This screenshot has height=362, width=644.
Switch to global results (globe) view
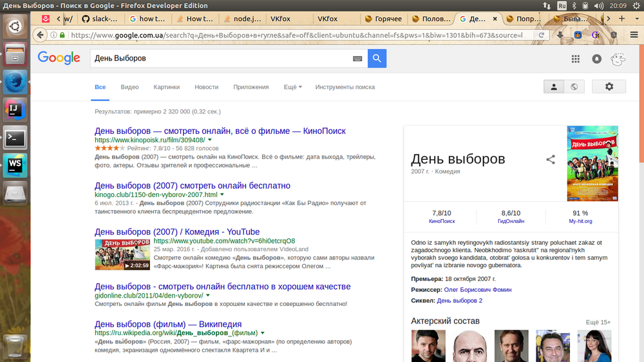pyautogui.click(x=574, y=87)
